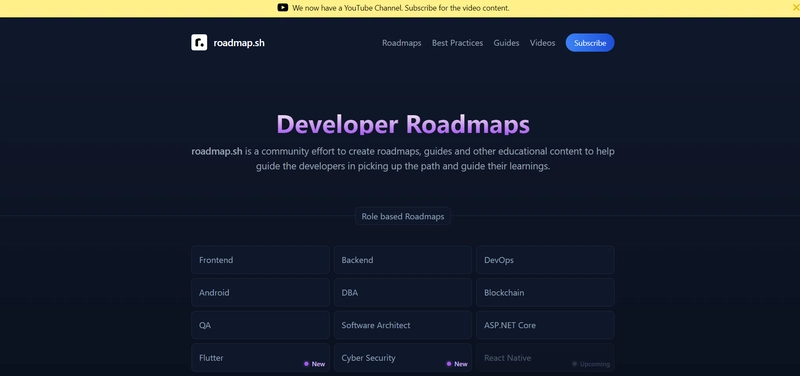This screenshot has height=376, width=800.
Task: Dismiss the yellow YouTube announcement banner
Action: [x=795, y=8]
